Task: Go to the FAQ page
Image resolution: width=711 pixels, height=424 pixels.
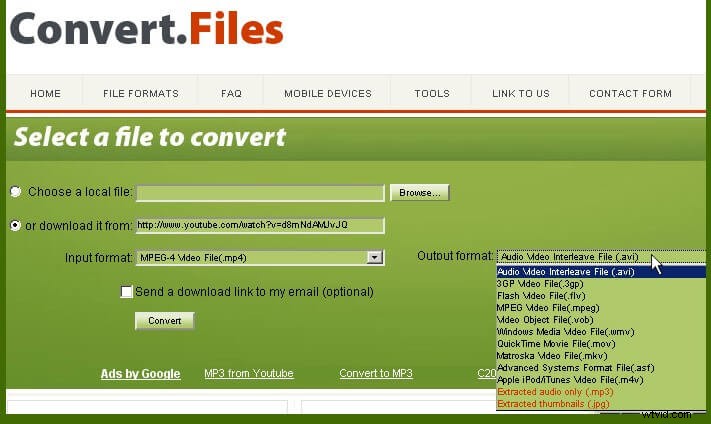Action: pyautogui.click(x=231, y=93)
